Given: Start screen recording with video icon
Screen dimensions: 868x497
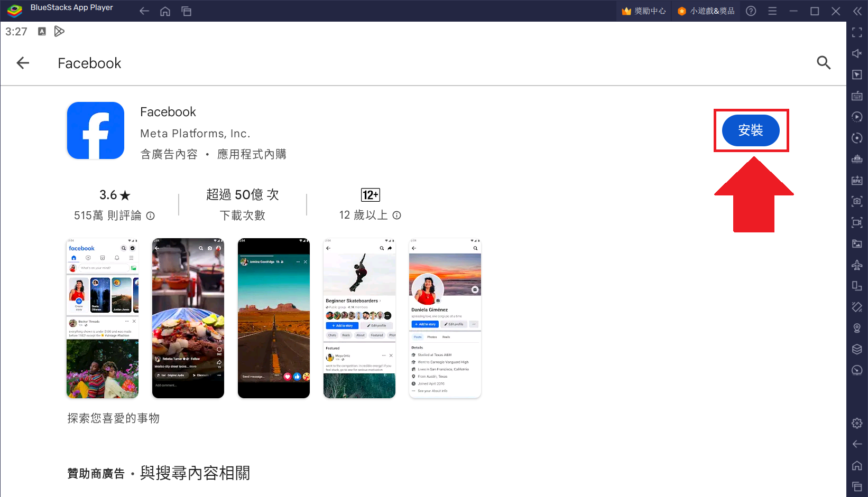Looking at the screenshot, I should [x=857, y=222].
